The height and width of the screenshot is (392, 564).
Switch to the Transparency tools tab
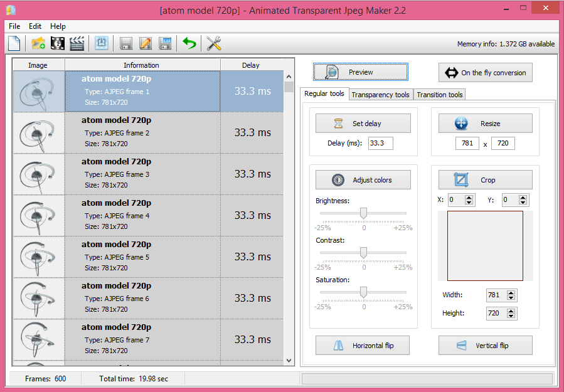(380, 95)
